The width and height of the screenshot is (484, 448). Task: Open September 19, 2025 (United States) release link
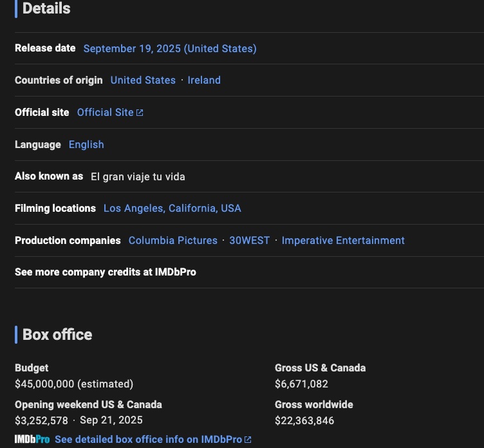pos(170,48)
